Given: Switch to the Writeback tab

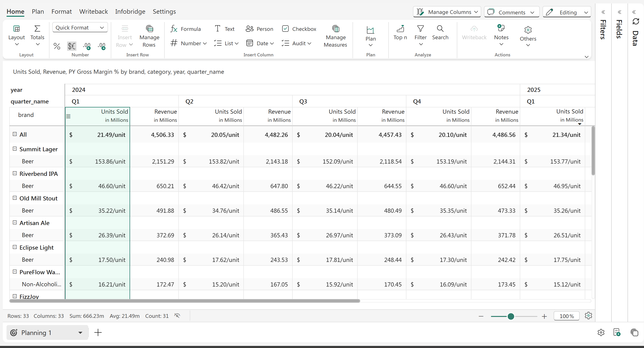Looking at the screenshot, I should tap(94, 12).
